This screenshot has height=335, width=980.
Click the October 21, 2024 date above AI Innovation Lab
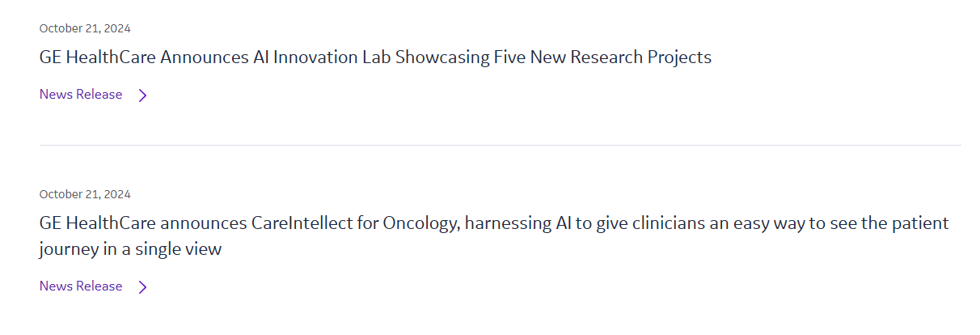pyautogui.click(x=85, y=28)
